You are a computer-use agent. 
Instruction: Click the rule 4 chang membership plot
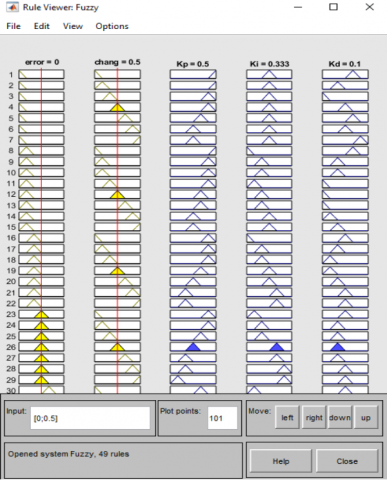tap(117, 107)
